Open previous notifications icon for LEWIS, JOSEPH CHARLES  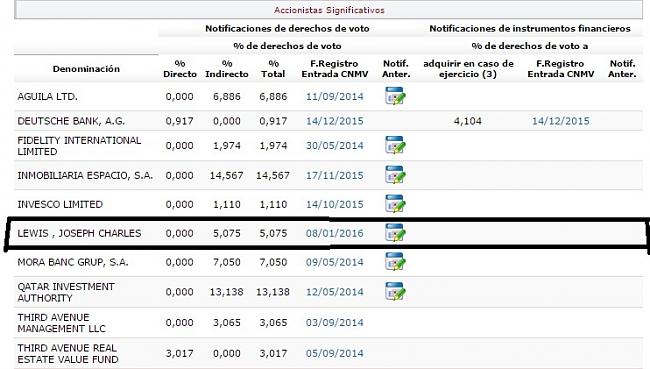tap(395, 233)
